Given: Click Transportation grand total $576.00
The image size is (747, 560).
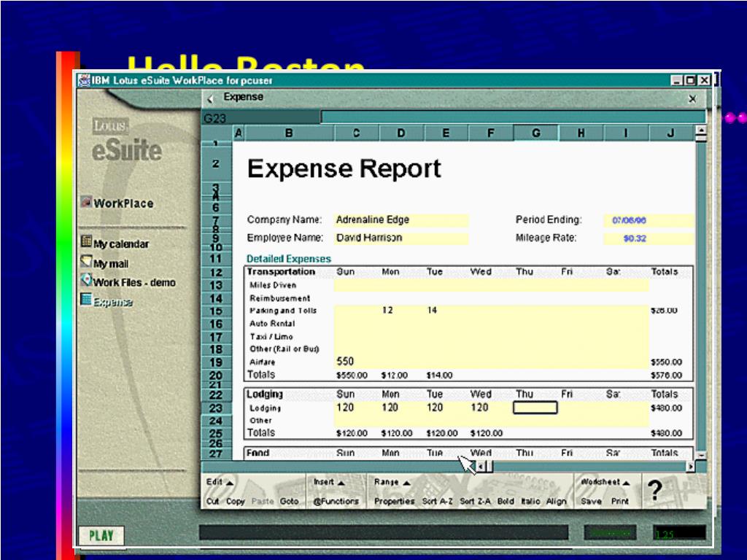Looking at the screenshot, I should tap(666, 376).
